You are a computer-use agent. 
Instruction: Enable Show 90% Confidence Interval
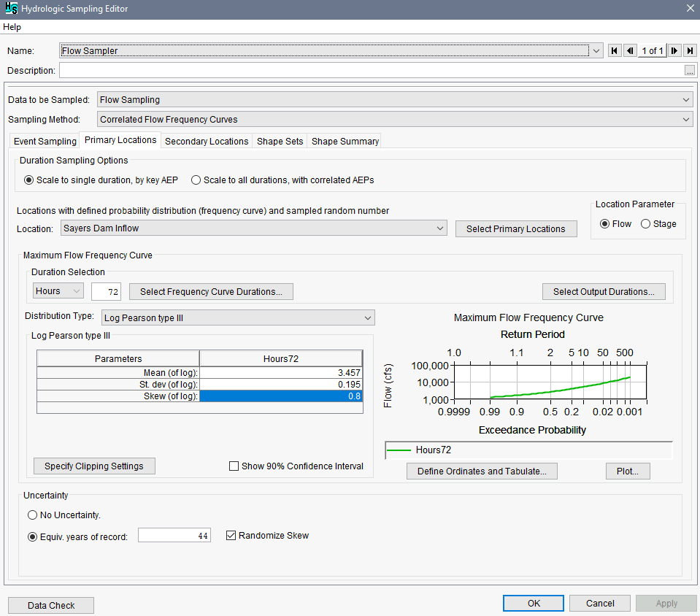(x=234, y=466)
